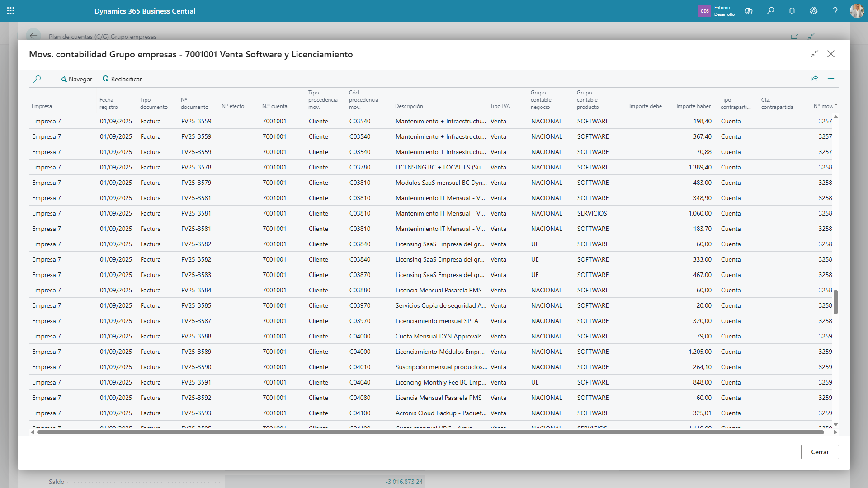Viewport: 868px width, 488px height.
Task: Click the Saldo value -3.016.873,24
Action: tap(404, 482)
